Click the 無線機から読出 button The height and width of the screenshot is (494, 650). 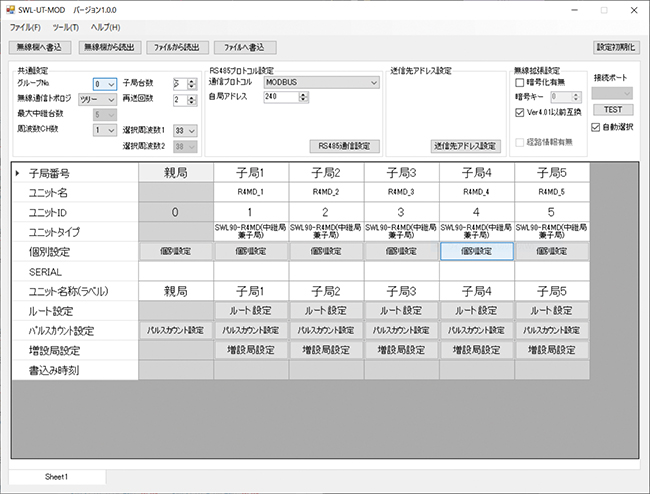pos(109,47)
